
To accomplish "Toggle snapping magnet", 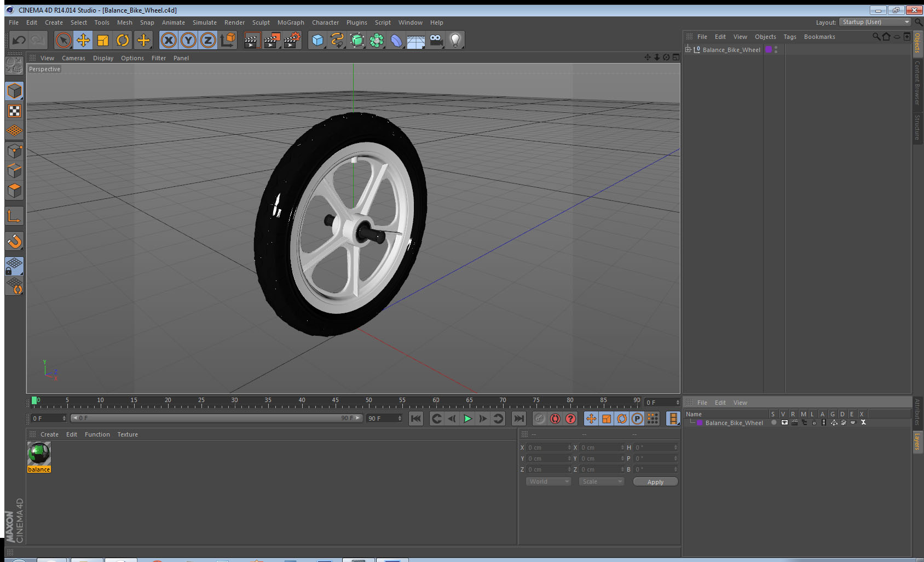I will [x=14, y=241].
